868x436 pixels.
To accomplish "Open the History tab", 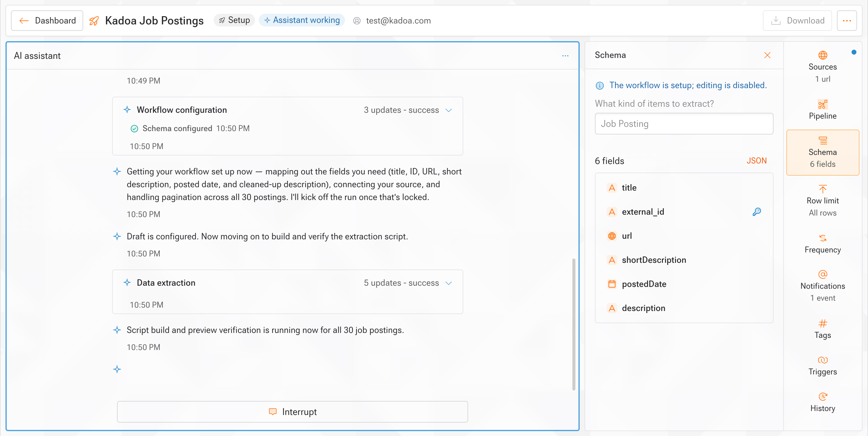I will pos(823,402).
